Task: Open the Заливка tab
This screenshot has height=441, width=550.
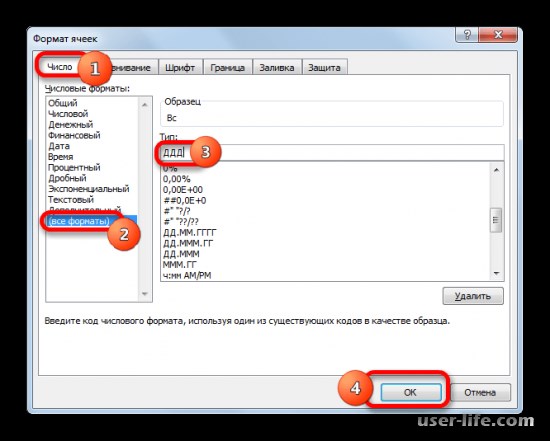Action: tap(277, 67)
